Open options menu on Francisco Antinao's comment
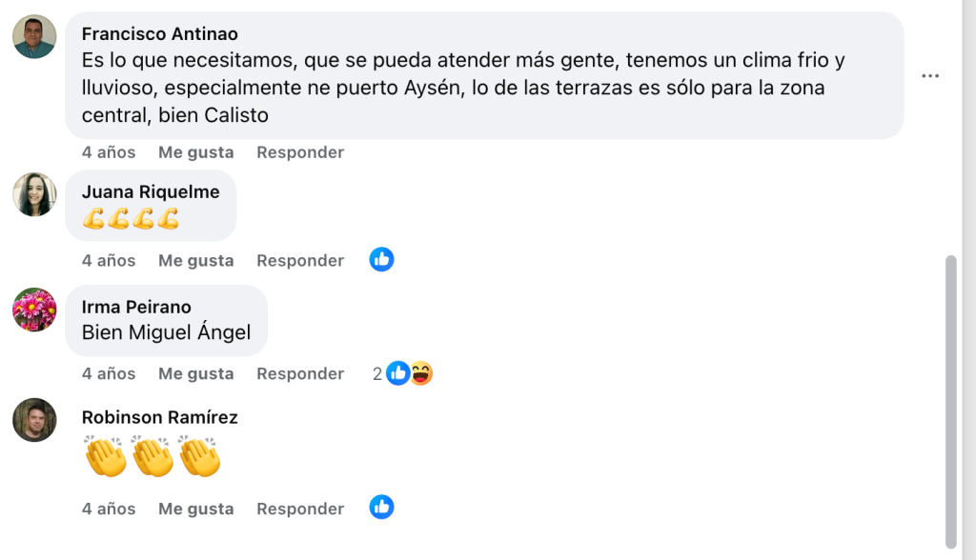Image resolution: width=976 pixels, height=560 pixels. [x=930, y=76]
